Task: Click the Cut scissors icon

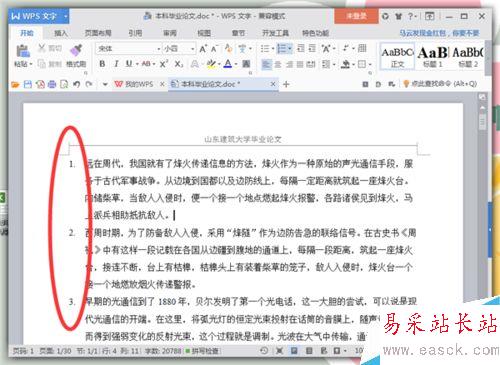Action: [42, 48]
